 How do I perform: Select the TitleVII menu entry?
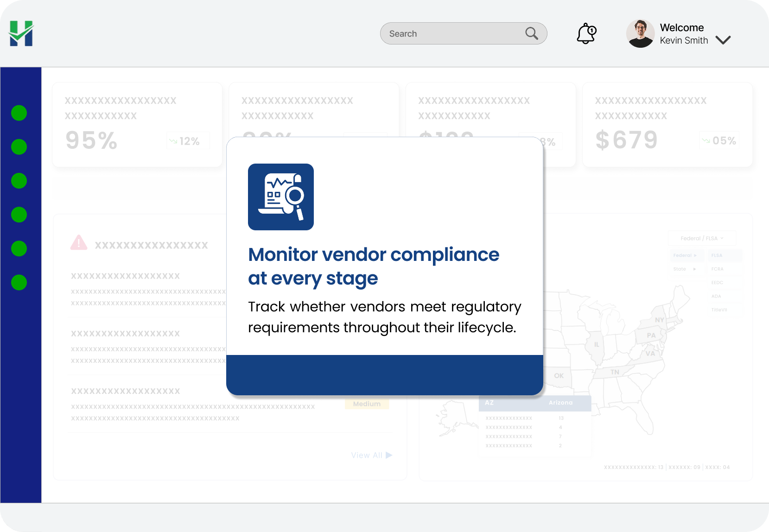pyautogui.click(x=719, y=310)
